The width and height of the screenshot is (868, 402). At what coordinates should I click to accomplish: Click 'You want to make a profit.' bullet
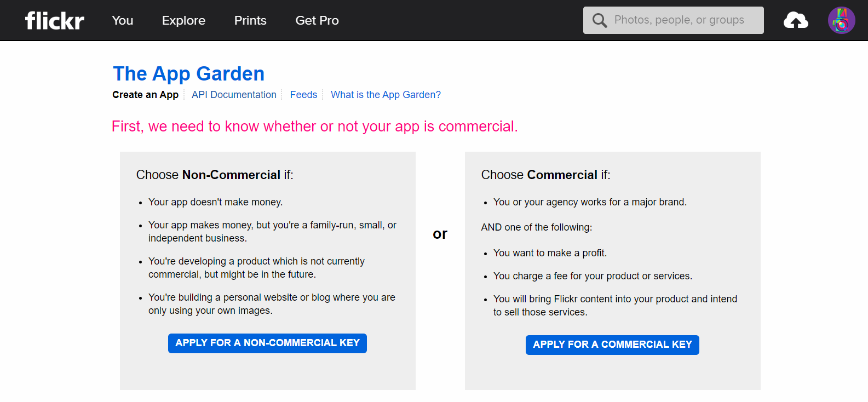pyautogui.click(x=550, y=253)
